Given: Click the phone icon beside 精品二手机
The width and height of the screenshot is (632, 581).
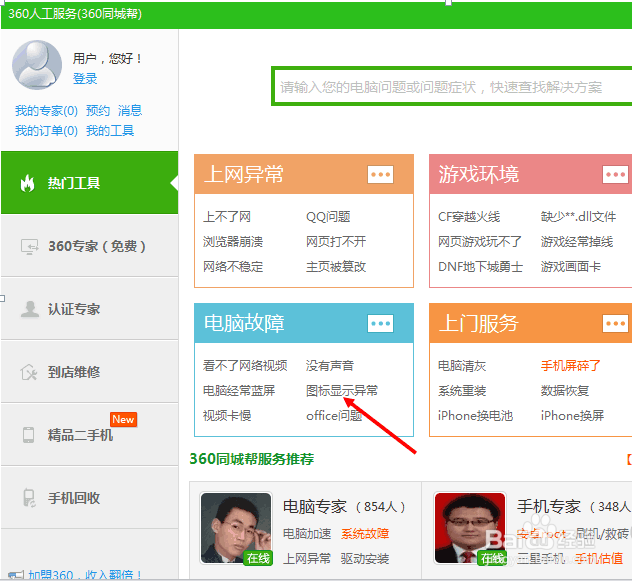Looking at the screenshot, I should tap(28, 435).
